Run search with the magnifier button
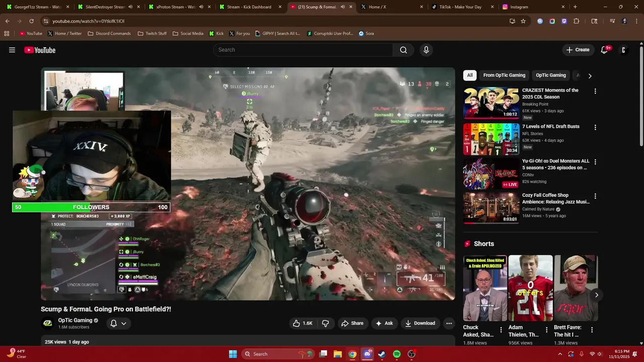 click(x=404, y=50)
